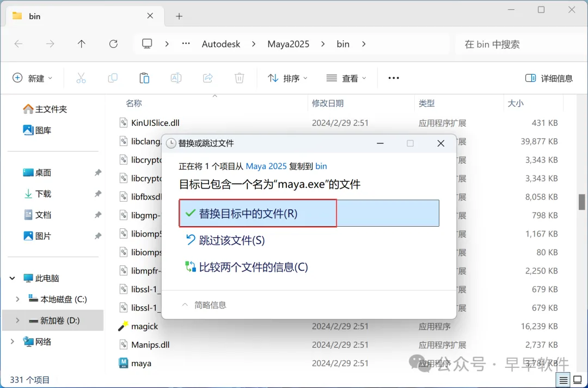Open the 查看 view dropdown
The width and height of the screenshot is (588, 388).
pyautogui.click(x=346, y=78)
